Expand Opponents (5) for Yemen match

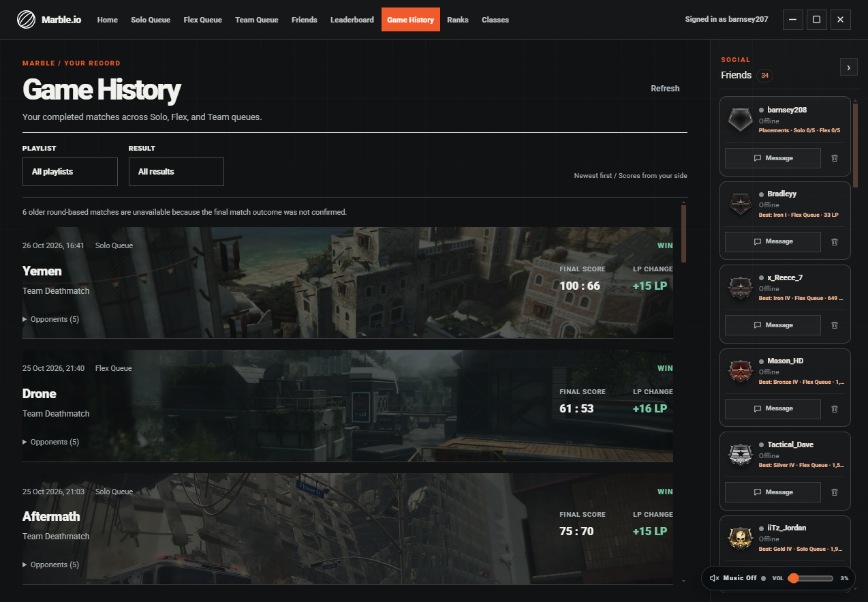click(51, 319)
